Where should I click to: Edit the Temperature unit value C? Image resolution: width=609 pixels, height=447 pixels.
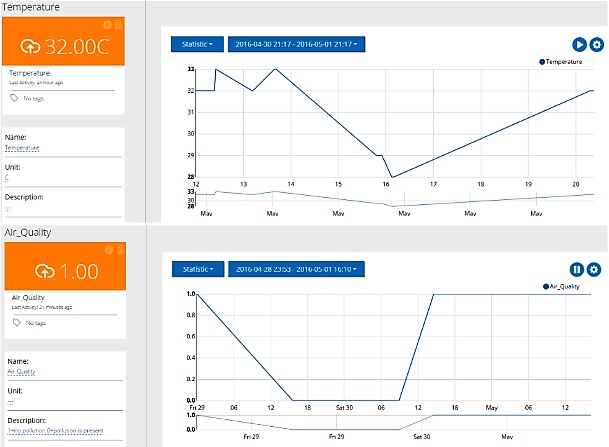point(8,179)
